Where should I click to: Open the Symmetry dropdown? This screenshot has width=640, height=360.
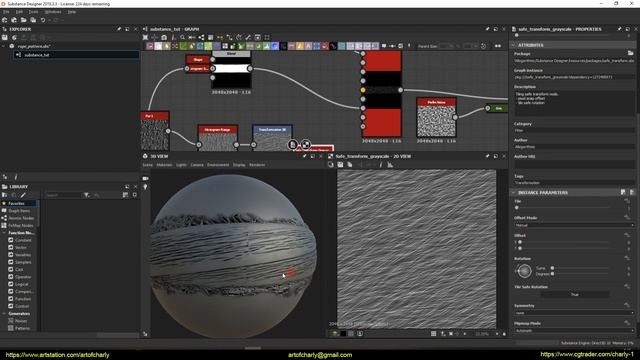[574, 313]
